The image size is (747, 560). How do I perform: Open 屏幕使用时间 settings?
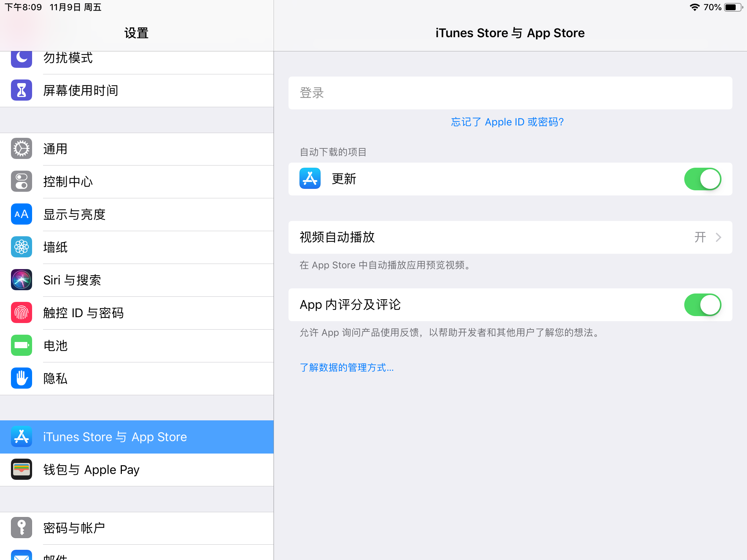[x=137, y=90]
